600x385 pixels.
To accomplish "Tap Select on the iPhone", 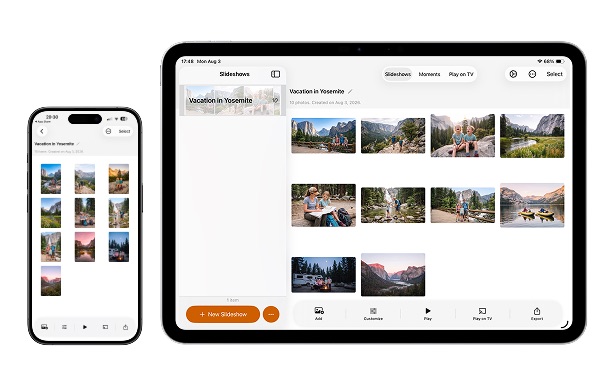I will (x=124, y=131).
